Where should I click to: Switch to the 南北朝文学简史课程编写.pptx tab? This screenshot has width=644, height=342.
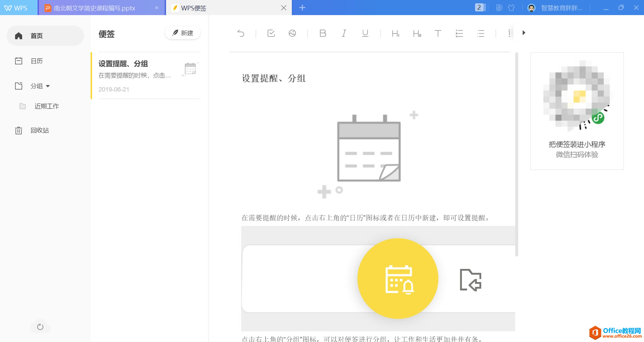click(x=102, y=8)
